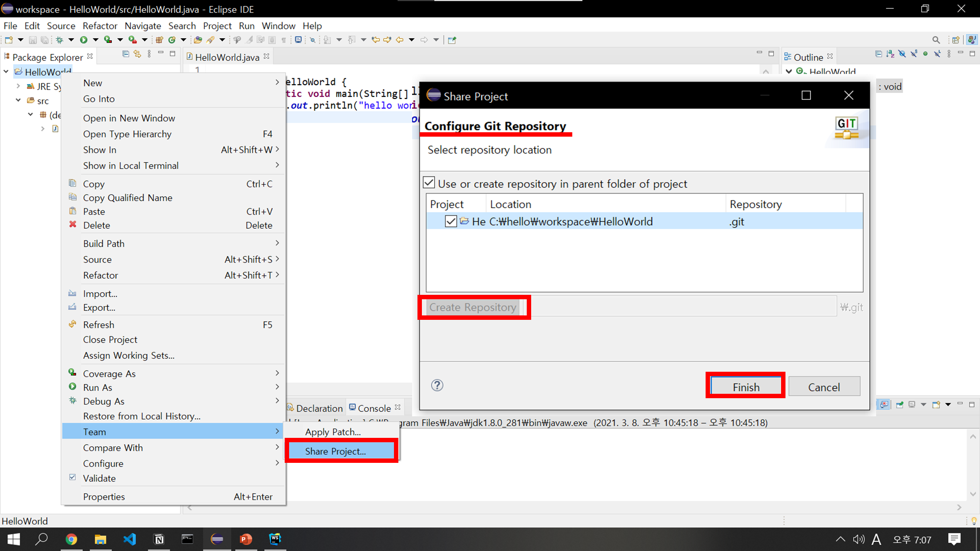This screenshot has height=551, width=980.
Task: Click the Repository column header
Action: pyautogui.click(x=786, y=204)
